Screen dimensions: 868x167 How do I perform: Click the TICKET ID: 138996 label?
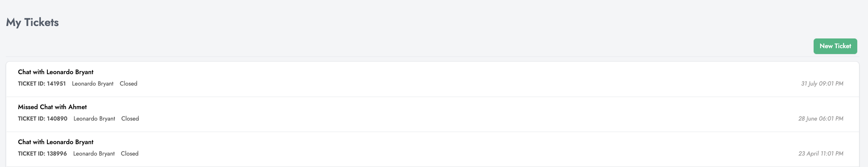pyautogui.click(x=42, y=153)
